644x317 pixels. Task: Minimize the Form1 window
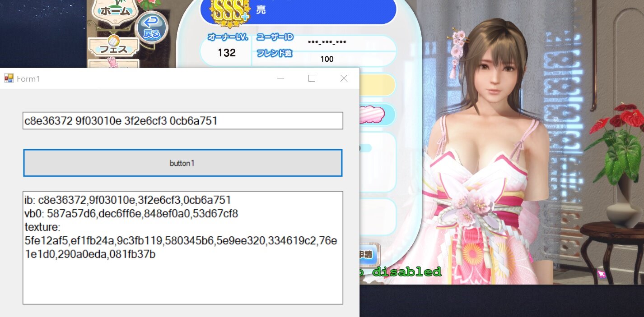coord(280,78)
